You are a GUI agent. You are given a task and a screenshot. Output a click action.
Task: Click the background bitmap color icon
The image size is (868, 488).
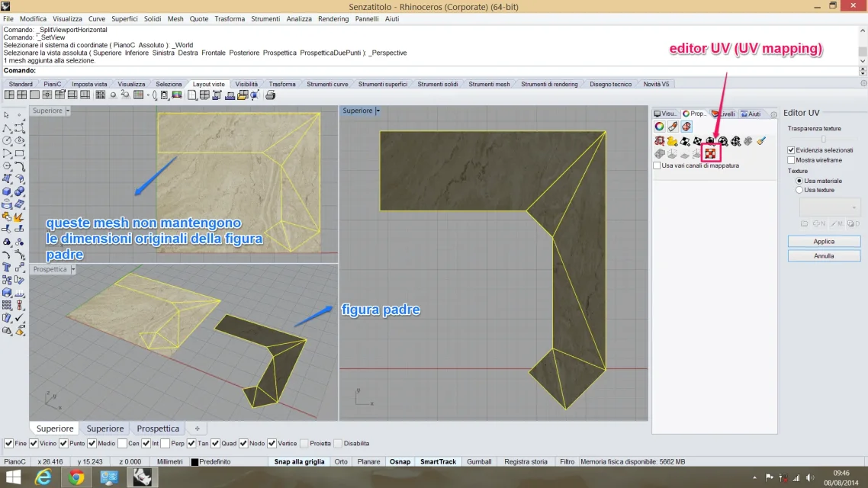point(177,95)
